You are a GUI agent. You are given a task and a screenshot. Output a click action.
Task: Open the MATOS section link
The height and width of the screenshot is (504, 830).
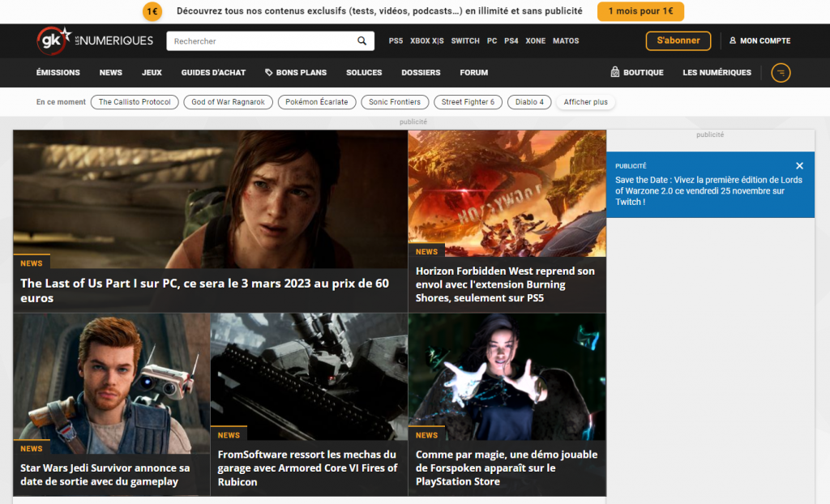tap(566, 41)
